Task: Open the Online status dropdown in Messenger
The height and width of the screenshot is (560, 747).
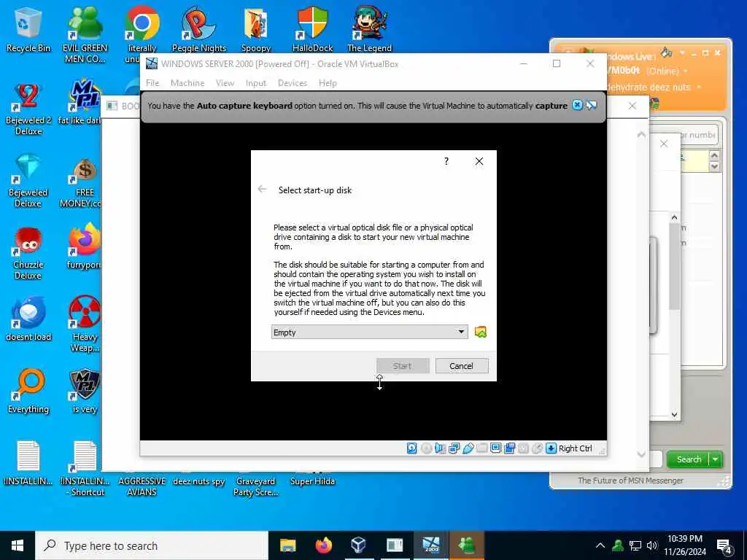Action: [686, 71]
